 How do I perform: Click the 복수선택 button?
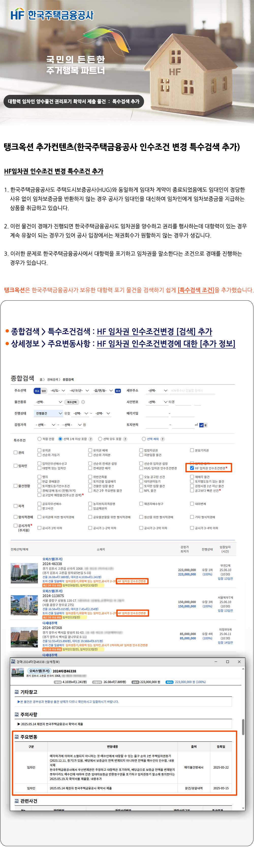coord(72,402)
